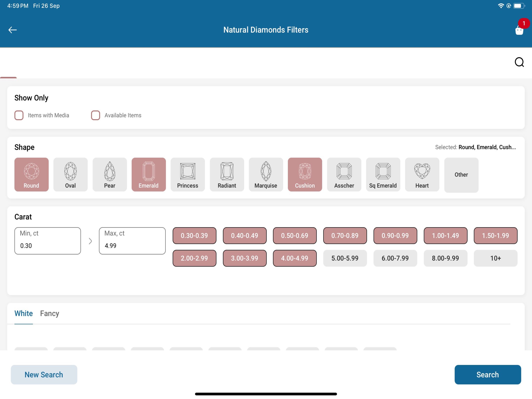
Task: Edit the Max carat field
Action: coord(132,241)
